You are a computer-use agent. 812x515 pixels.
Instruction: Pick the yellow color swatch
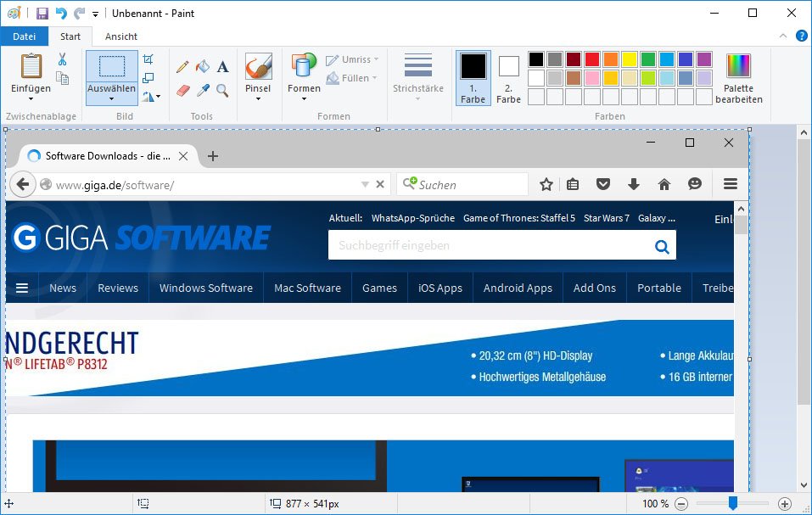click(x=630, y=59)
